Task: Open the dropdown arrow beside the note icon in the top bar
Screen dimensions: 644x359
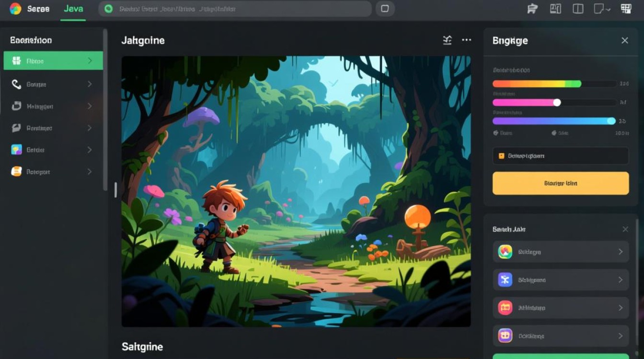Action: [x=609, y=9]
